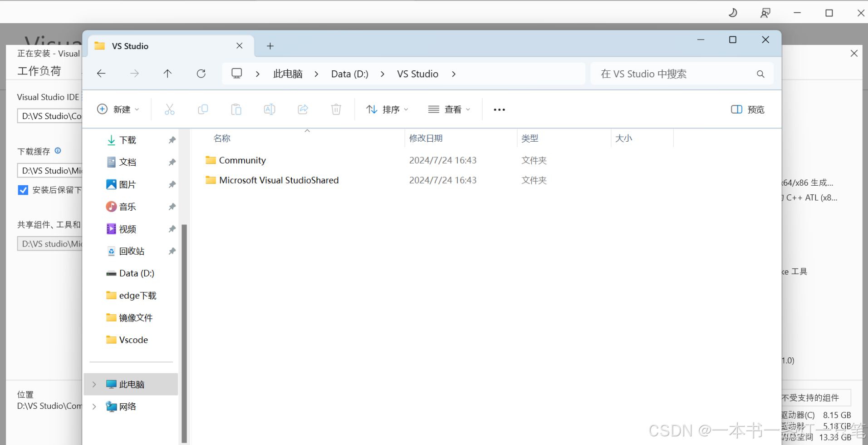Viewport: 868px width, 445px height.
Task: Click the search magnifier icon
Action: click(760, 74)
